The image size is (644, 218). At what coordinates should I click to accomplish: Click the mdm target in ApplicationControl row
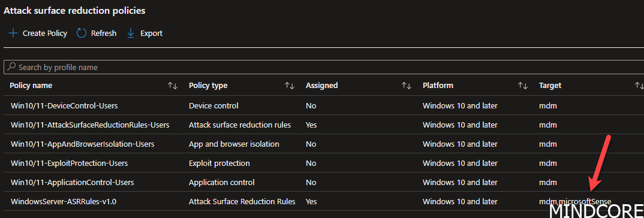[x=548, y=182]
